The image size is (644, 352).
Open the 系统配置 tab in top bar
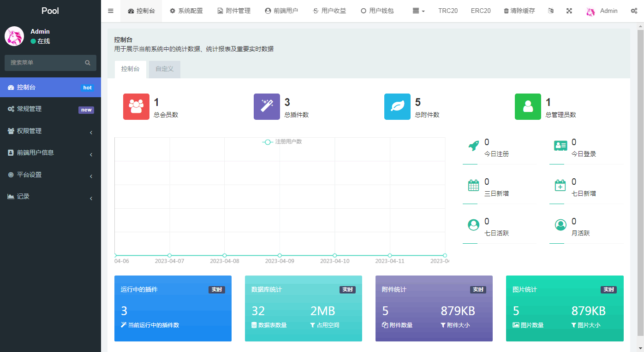[186, 11]
